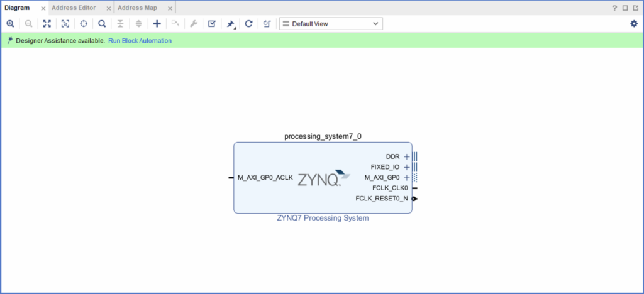
Task: Click the crosshair auto-fit selection icon
Action: pos(84,24)
